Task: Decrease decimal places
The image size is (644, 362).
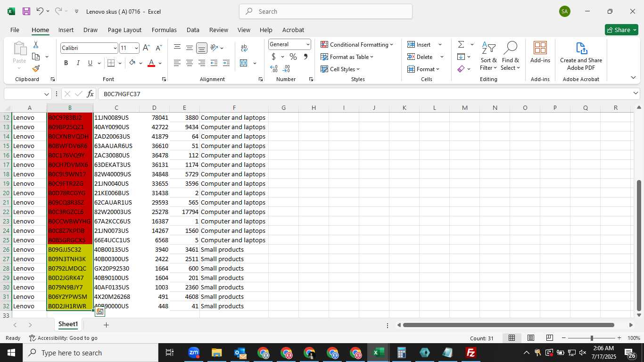Action: click(x=286, y=69)
